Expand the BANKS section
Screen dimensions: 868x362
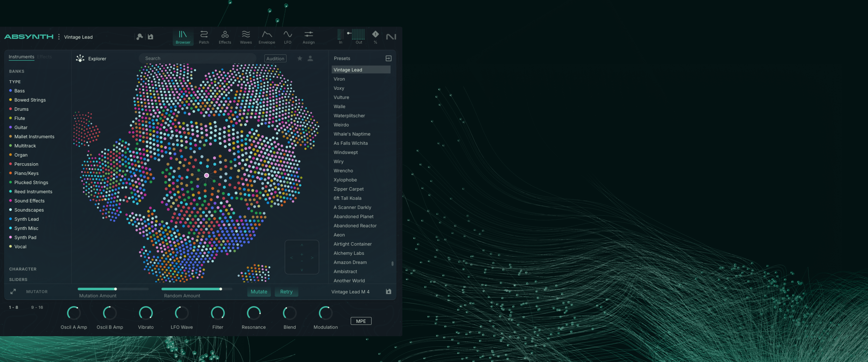click(x=17, y=71)
